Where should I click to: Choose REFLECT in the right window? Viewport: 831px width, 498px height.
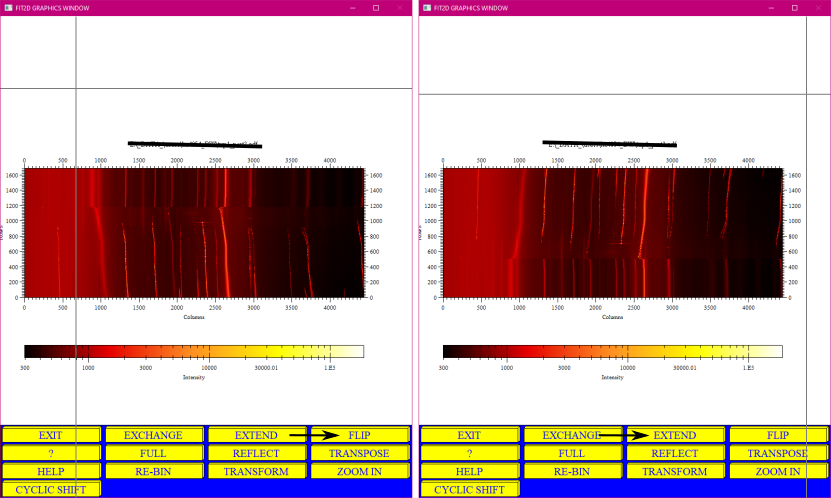pyautogui.click(x=675, y=453)
